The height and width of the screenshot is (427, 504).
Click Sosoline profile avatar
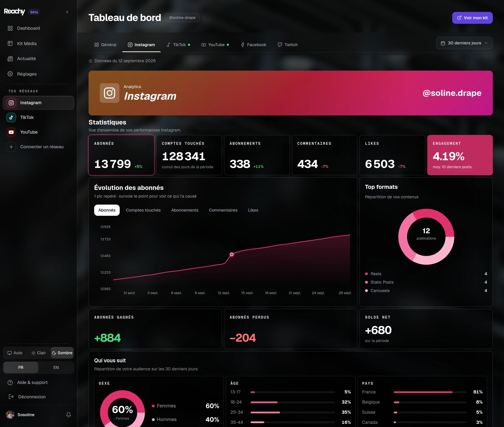coord(10,415)
